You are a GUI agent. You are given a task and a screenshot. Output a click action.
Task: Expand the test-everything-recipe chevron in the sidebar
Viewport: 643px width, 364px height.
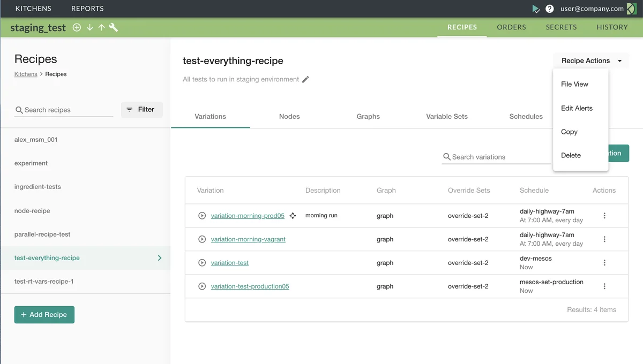159,257
